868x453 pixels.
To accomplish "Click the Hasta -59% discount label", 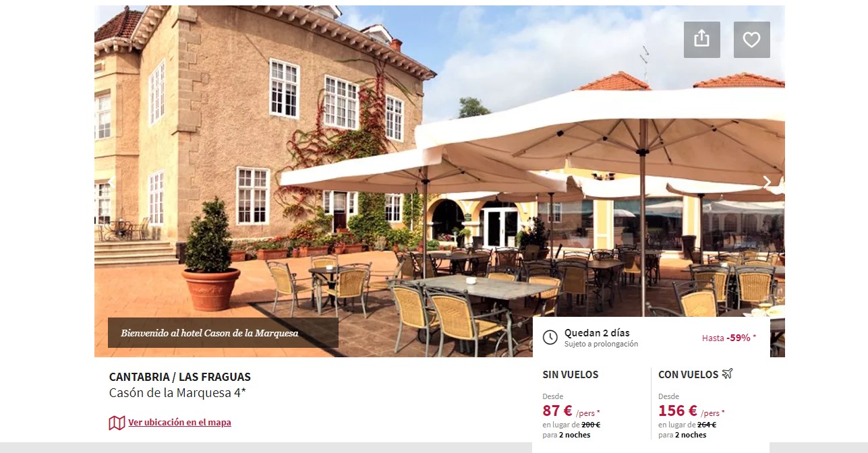I will [729, 338].
